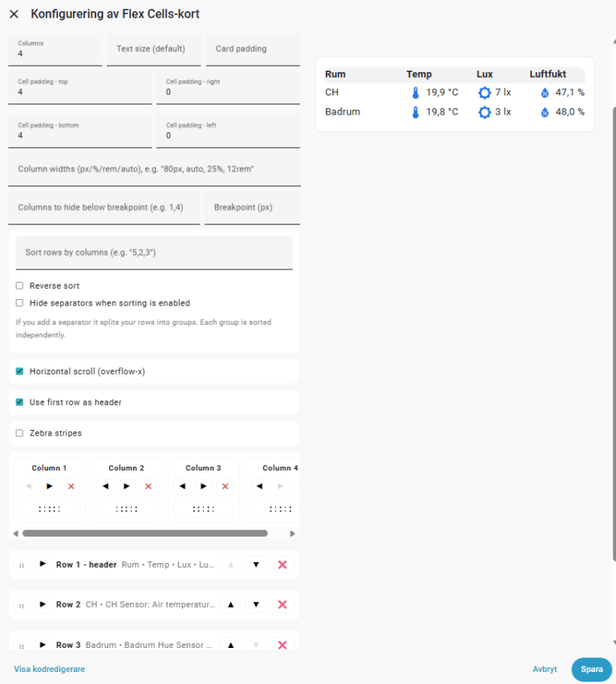Viewport: 616px width, 684px height.
Task: Click the Column 4 drag handle dots
Action: coord(280,509)
